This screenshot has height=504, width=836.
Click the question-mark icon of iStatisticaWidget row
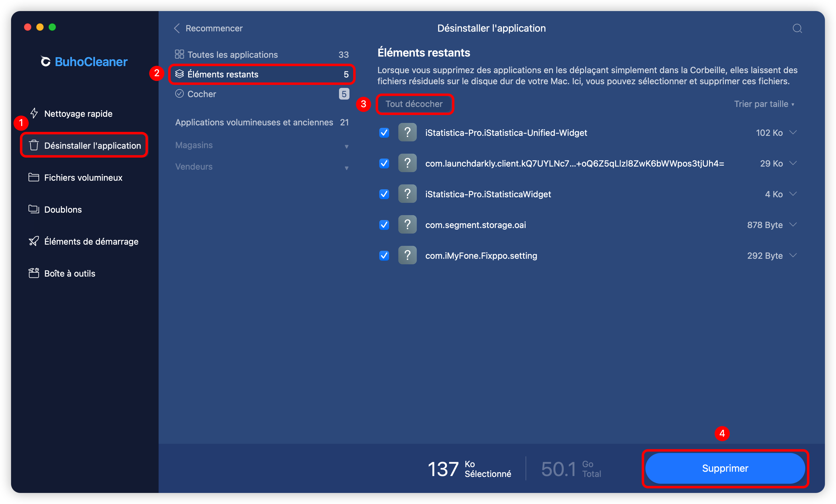tap(407, 194)
